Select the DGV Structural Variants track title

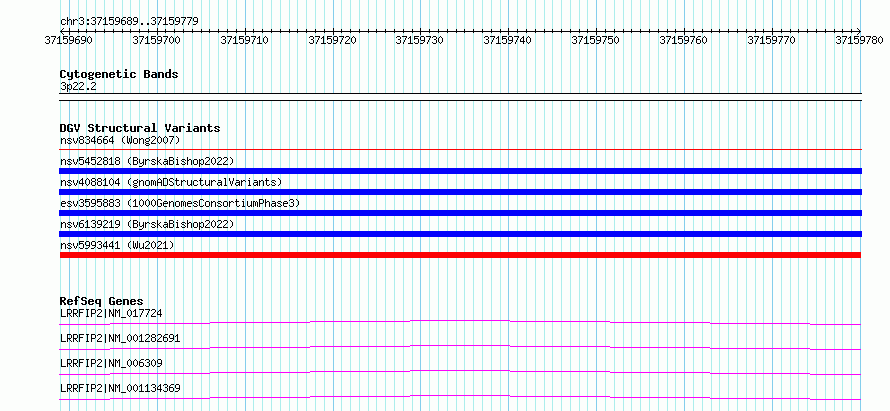[x=140, y=128]
